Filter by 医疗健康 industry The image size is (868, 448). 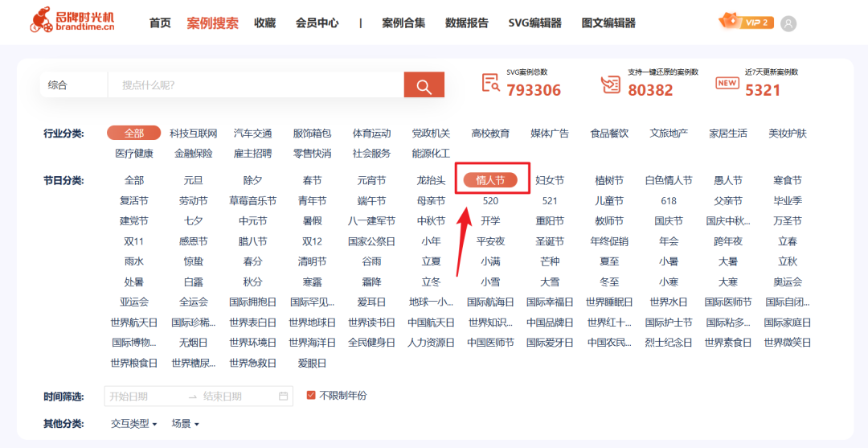(134, 154)
